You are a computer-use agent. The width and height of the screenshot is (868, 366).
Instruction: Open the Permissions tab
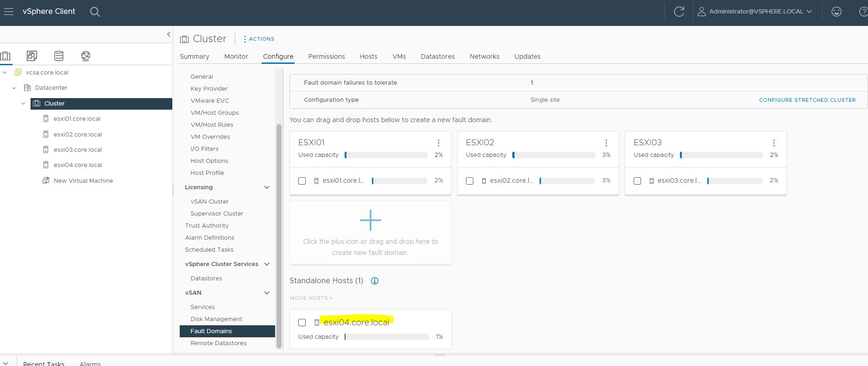coord(327,56)
